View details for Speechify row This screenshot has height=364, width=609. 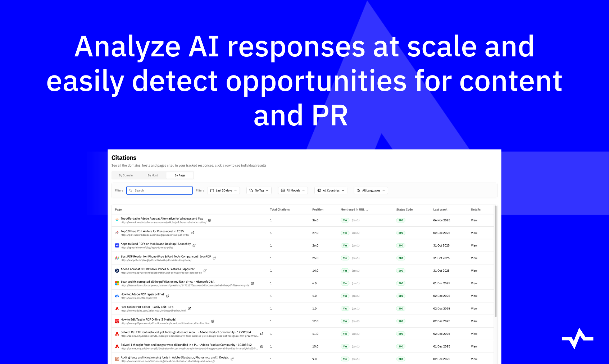pos(474,245)
